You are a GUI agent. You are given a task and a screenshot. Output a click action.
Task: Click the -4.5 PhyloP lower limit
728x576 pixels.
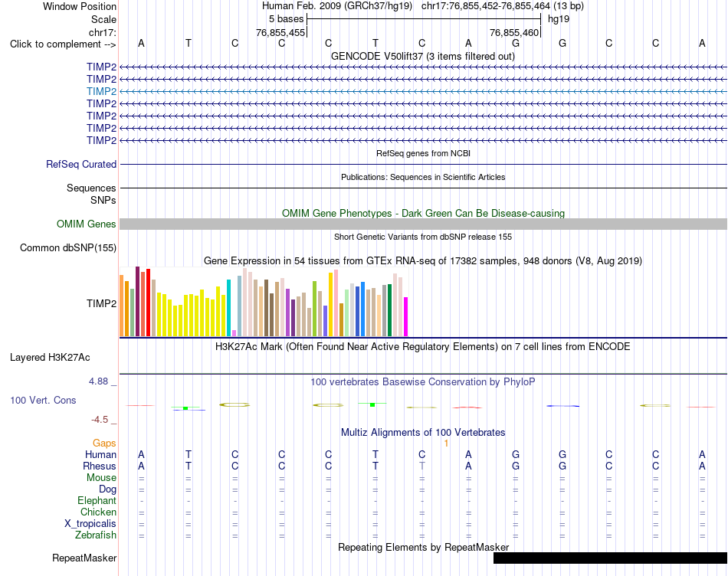100,420
